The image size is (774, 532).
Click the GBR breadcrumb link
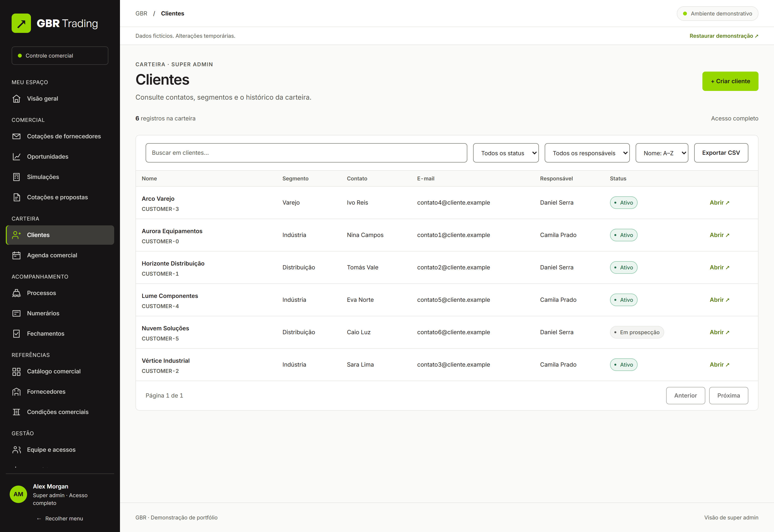pyautogui.click(x=141, y=13)
